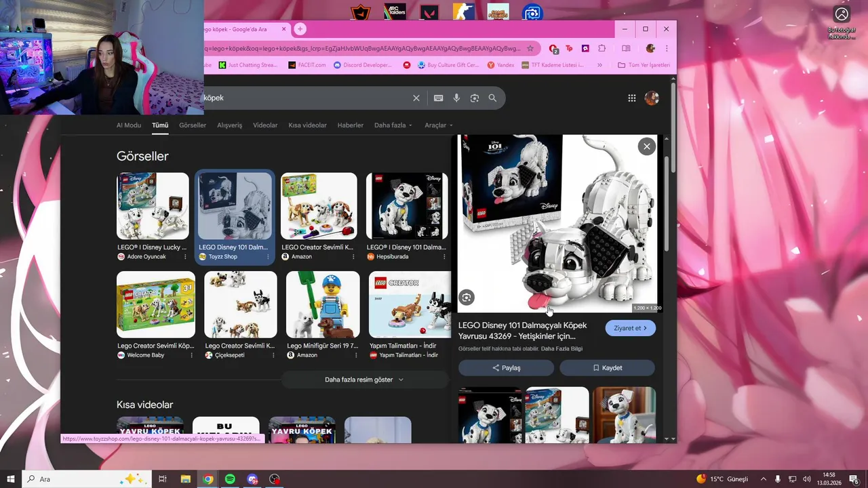Open Task View on the taskbar
This screenshot has width=868, height=488.
pos(163,479)
